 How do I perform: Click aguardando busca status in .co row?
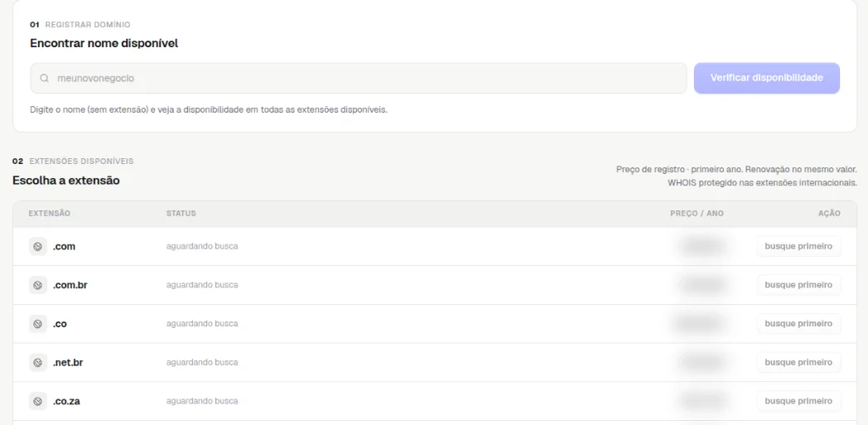pyautogui.click(x=202, y=324)
